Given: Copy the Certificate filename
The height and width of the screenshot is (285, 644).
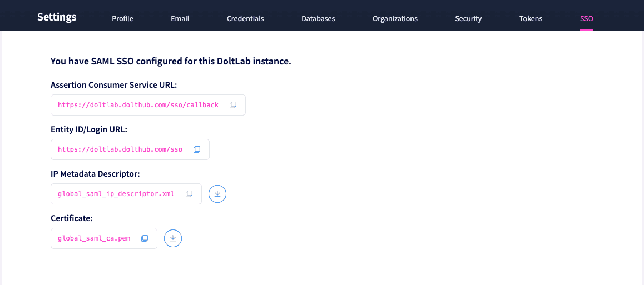Looking at the screenshot, I should 145,238.
